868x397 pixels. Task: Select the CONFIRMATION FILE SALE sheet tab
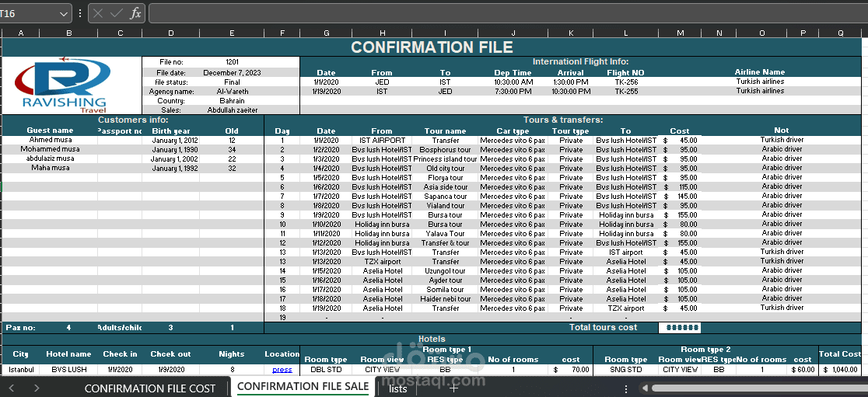pos(303,386)
